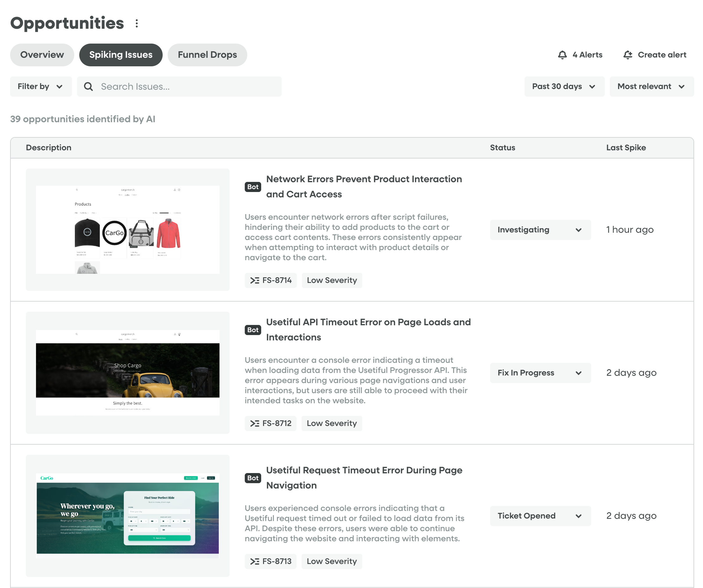
Task: Change the Most relevant sort order
Action: click(652, 87)
